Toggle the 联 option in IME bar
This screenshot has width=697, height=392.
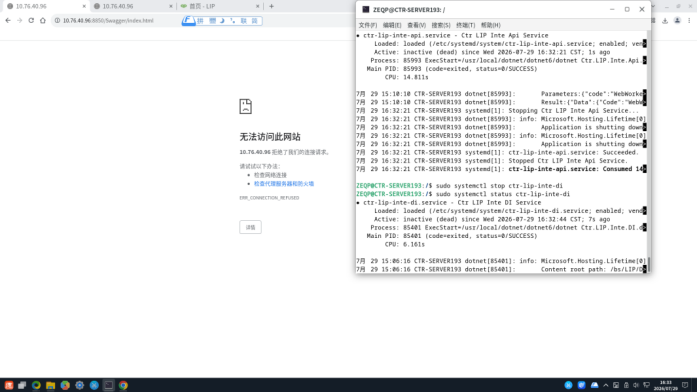244,21
